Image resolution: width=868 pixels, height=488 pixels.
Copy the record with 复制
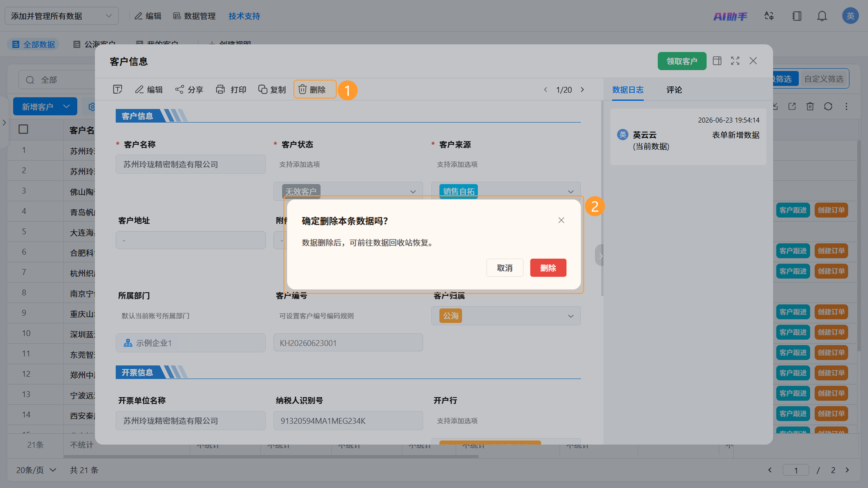click(272, 89)
